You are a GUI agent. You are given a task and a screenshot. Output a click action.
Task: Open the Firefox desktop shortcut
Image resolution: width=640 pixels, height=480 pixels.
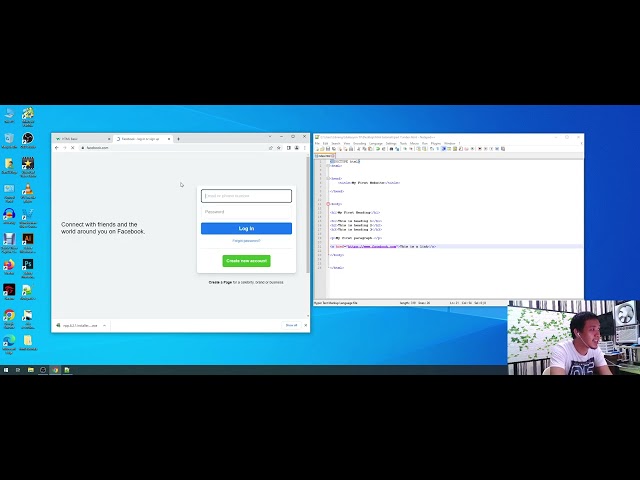tap(9, 267)
